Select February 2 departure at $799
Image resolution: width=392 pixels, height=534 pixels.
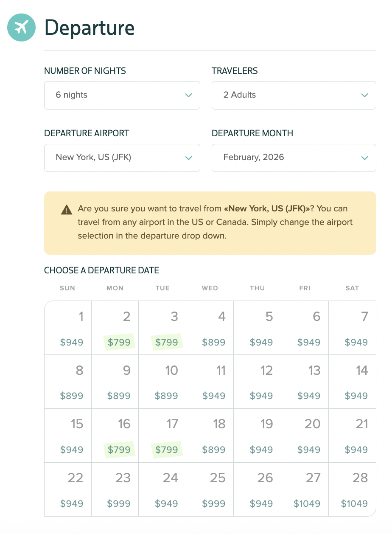[115, 328]
